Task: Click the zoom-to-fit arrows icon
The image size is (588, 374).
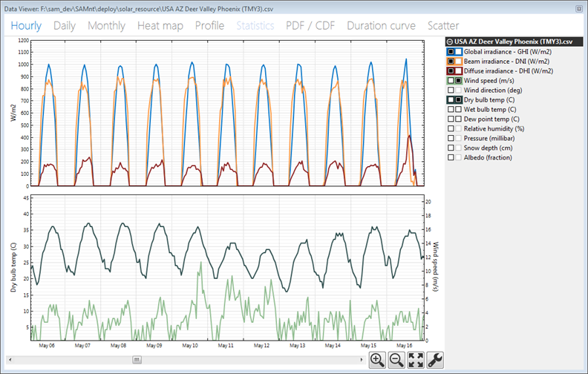Action: 416,361
